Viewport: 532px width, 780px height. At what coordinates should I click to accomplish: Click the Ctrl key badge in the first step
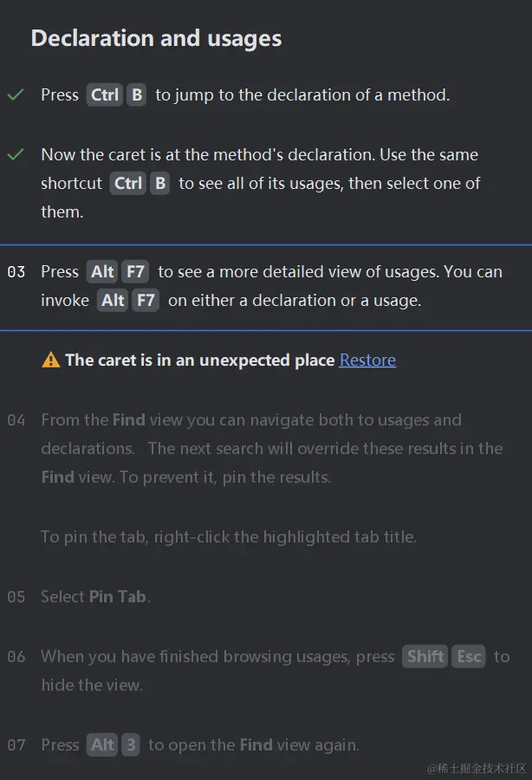pyautogui.click(x=105, y=94)
